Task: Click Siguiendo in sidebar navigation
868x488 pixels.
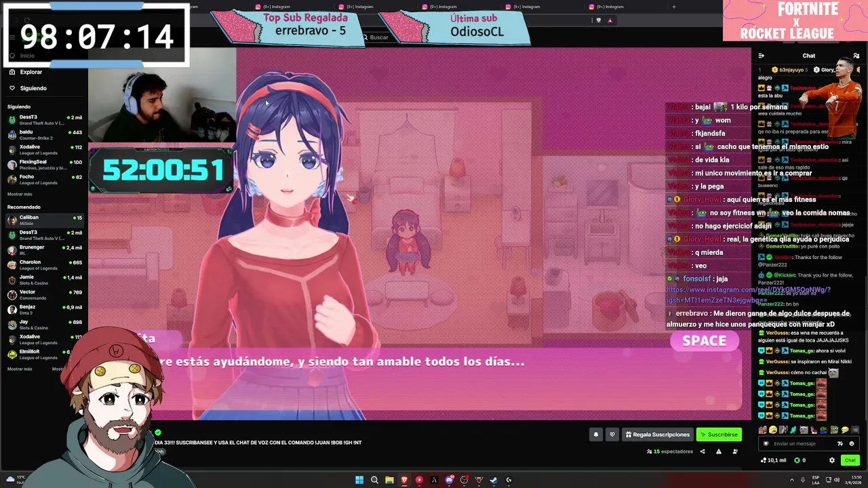Action: (33, 88)
